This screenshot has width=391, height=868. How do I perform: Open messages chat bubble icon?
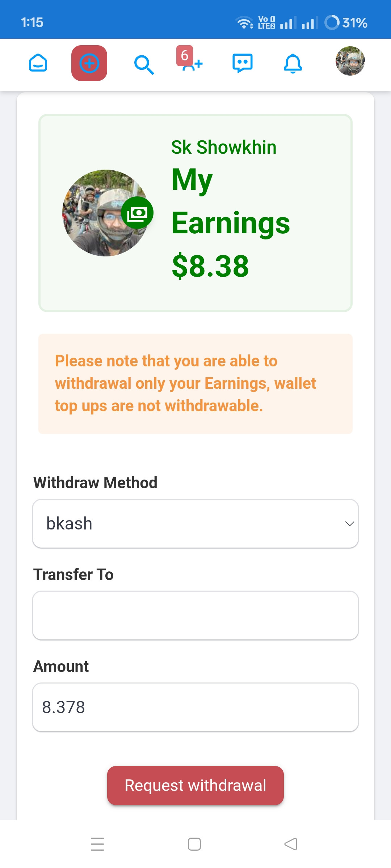click(x=242, y=63)
